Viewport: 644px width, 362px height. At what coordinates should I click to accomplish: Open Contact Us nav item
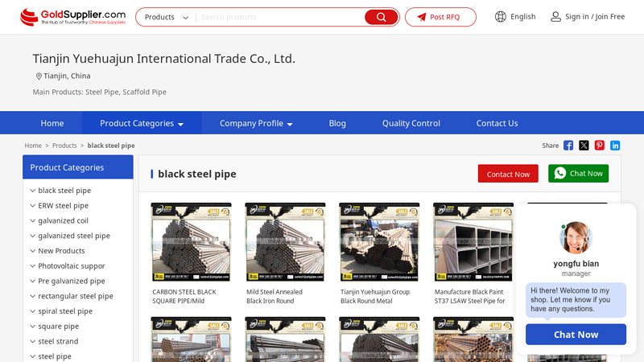pos(497,123)
